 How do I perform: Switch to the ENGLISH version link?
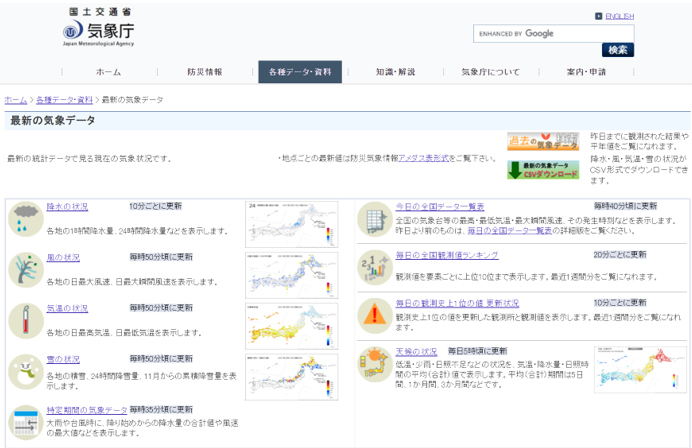[x=619, y=16]
